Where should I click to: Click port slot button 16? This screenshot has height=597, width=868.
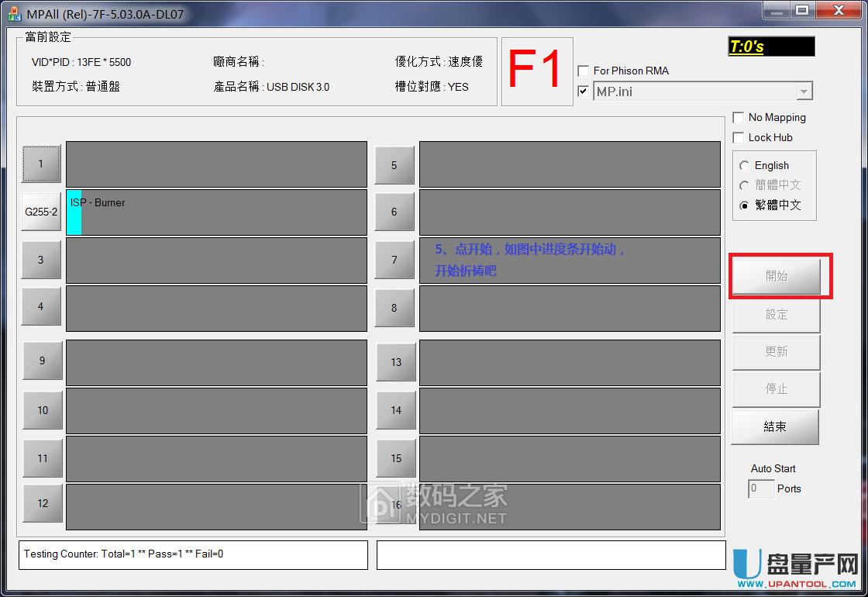[395, 505]
